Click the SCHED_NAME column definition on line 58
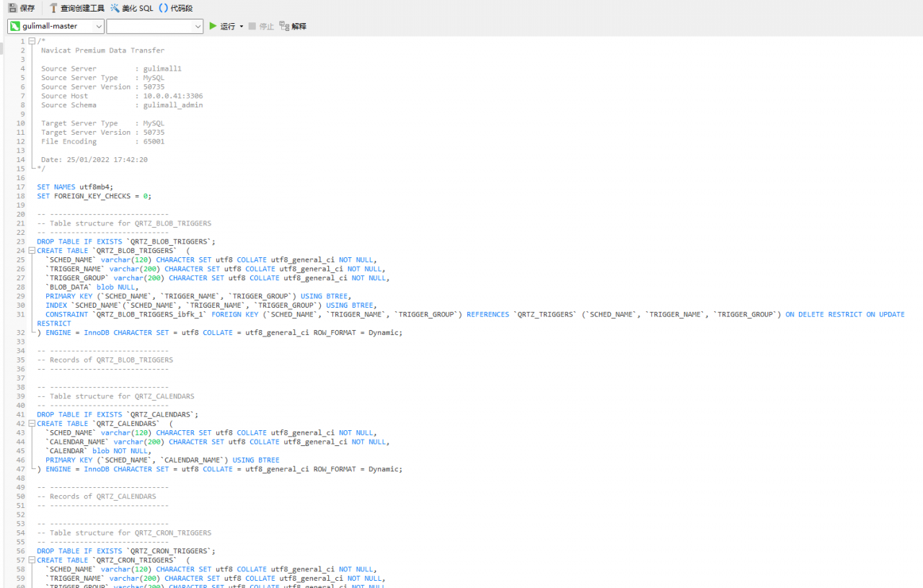The width and height of the screenshot is (923, 588). 211,569
